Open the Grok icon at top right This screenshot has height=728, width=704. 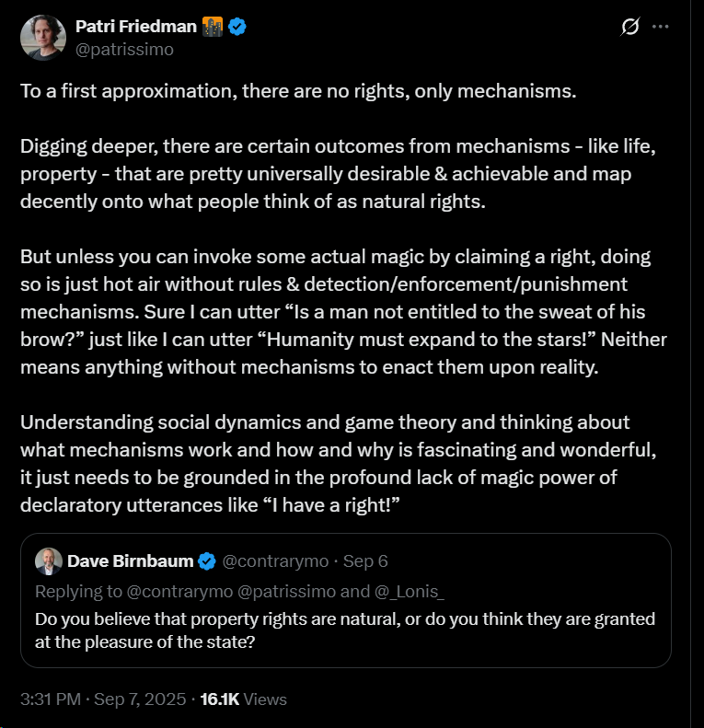tap(630, 27)
